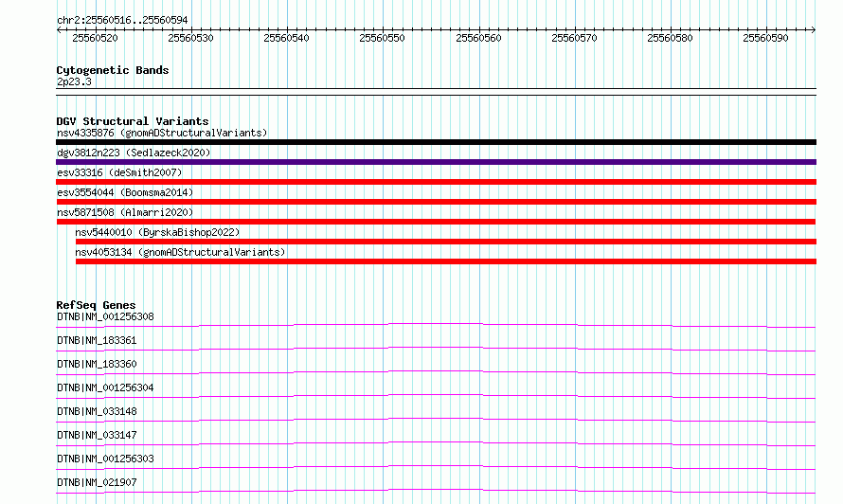Click the DTNB|NM_033148 transcript label
This screenshot has width=843, height=504.
click(x=97, y=411)
